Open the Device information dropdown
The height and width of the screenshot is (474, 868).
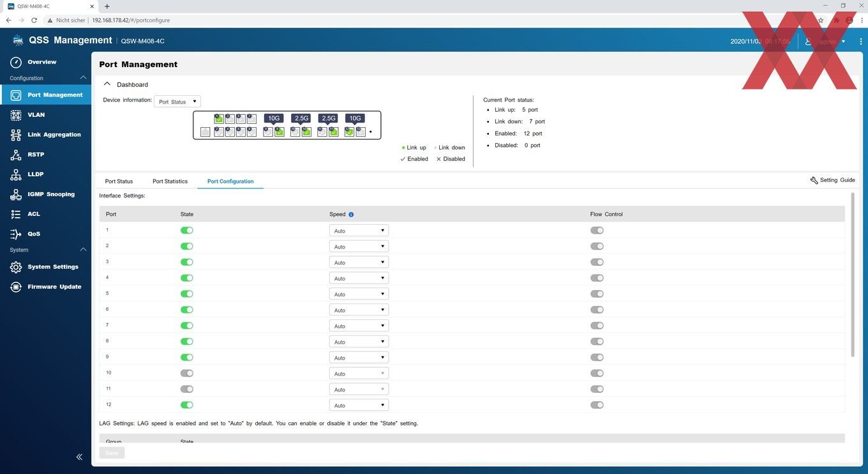coord(177,102)
